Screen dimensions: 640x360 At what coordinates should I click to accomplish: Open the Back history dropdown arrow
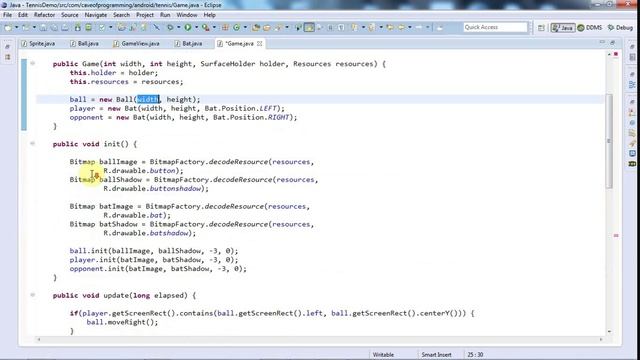[x=410, y=28]
